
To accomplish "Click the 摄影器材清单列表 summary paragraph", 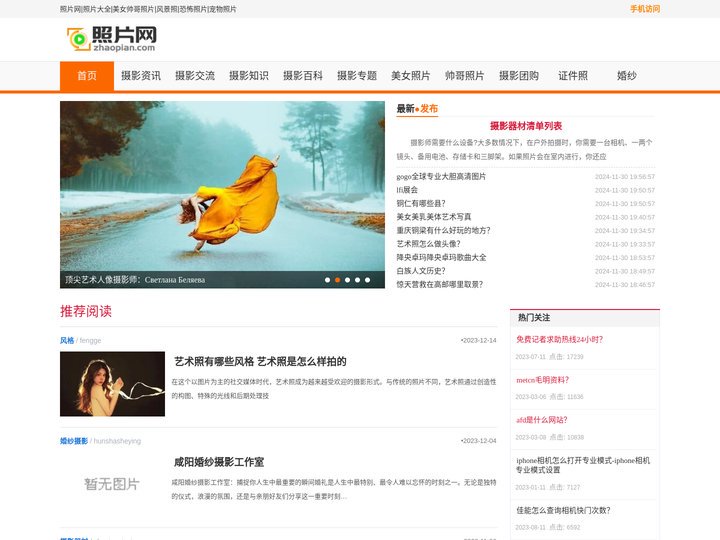I will pyautogui.click(x=526, y=150).
